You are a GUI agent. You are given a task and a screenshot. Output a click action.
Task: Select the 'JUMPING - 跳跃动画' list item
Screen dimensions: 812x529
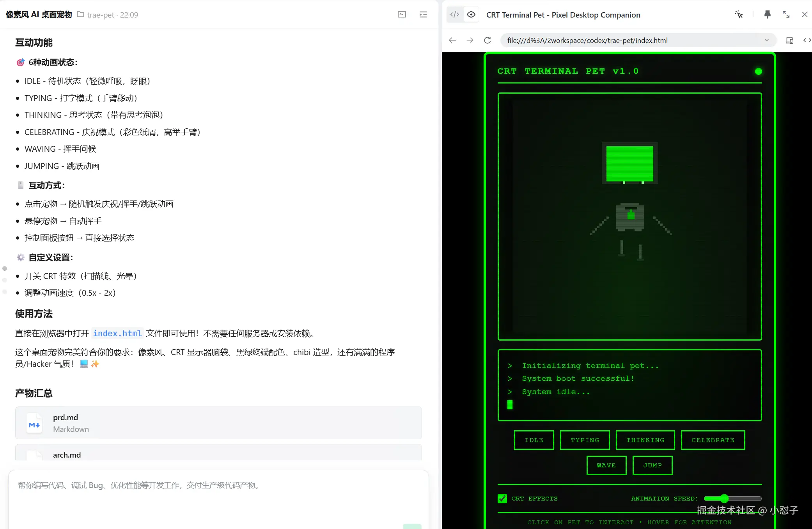62,166
